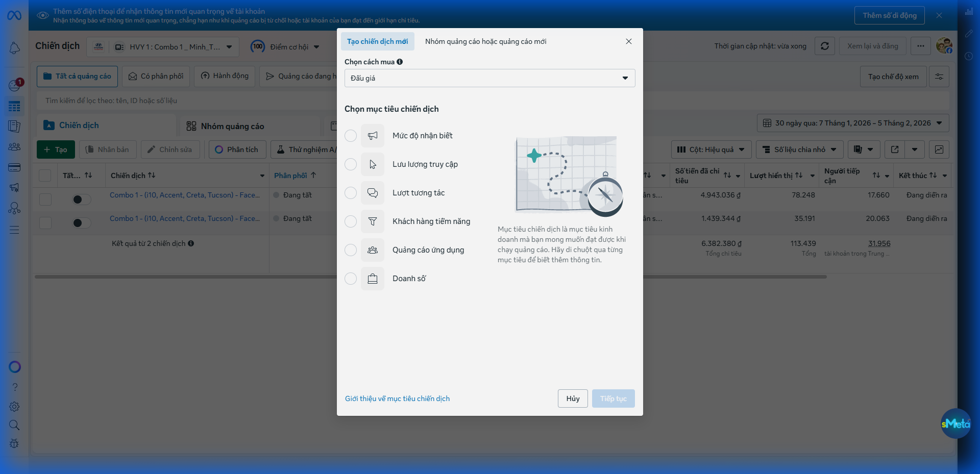980x474 pixels.
Task: Open the 'Nhóm quảng cáo' tab
Action: pyautogui.click(x=232, y=126)
